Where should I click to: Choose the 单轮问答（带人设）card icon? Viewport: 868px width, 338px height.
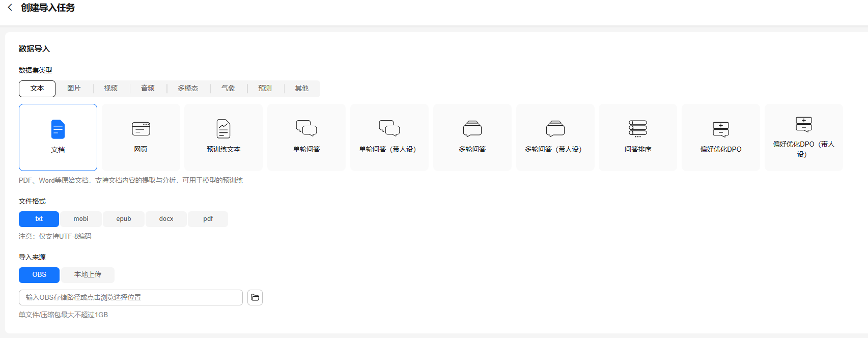click(x=389, y=128)
